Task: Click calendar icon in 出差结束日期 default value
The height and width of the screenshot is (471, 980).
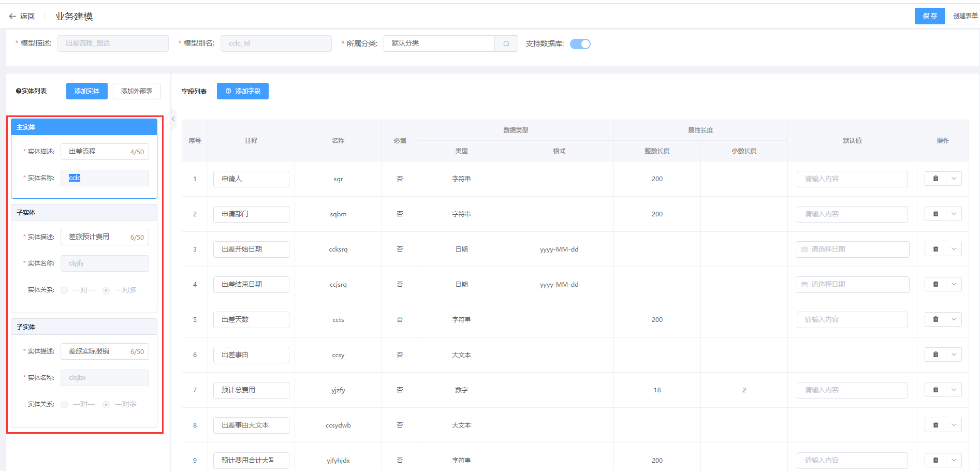Action: click(805, 285)
